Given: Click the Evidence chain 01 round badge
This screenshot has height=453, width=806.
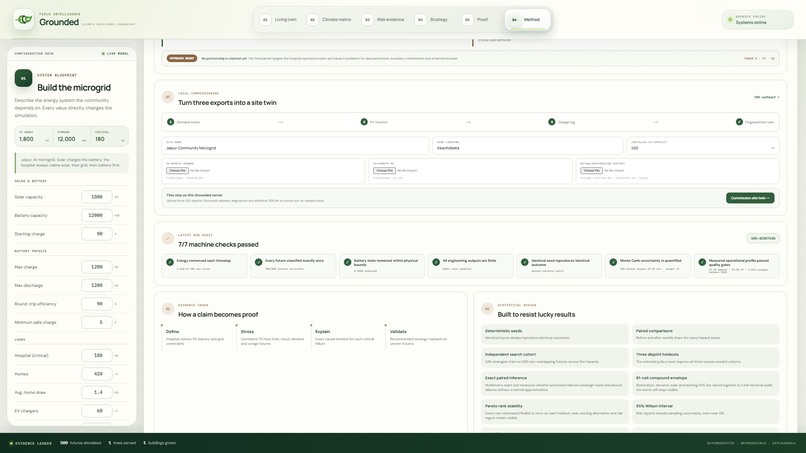Looking at the screenshot, I should click(168, 309).
